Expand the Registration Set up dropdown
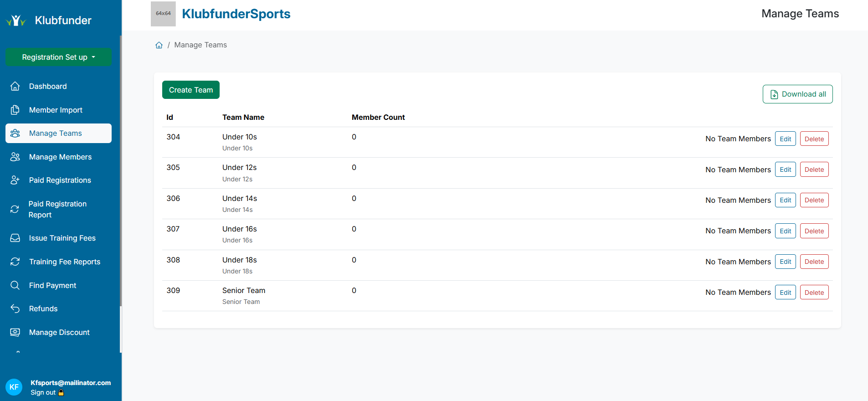This screenshot has width=868, height=401. click(x=58, y=57)
